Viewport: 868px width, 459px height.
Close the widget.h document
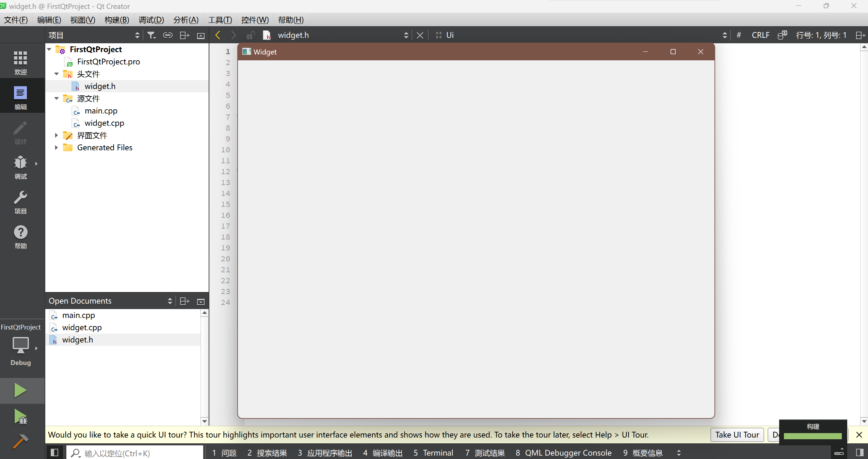pyautogui.click(x=420, y=35)
